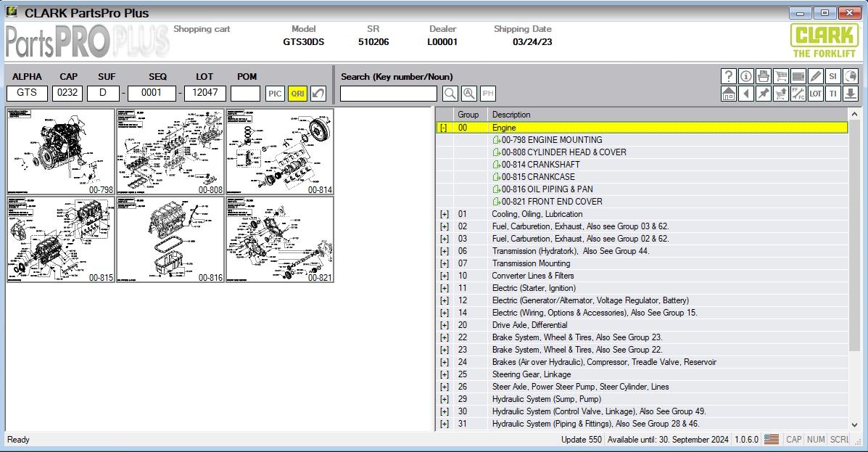Screen dimensions: 868x452
Task: Toggle the PIC view button
Action: pos(275,94)
